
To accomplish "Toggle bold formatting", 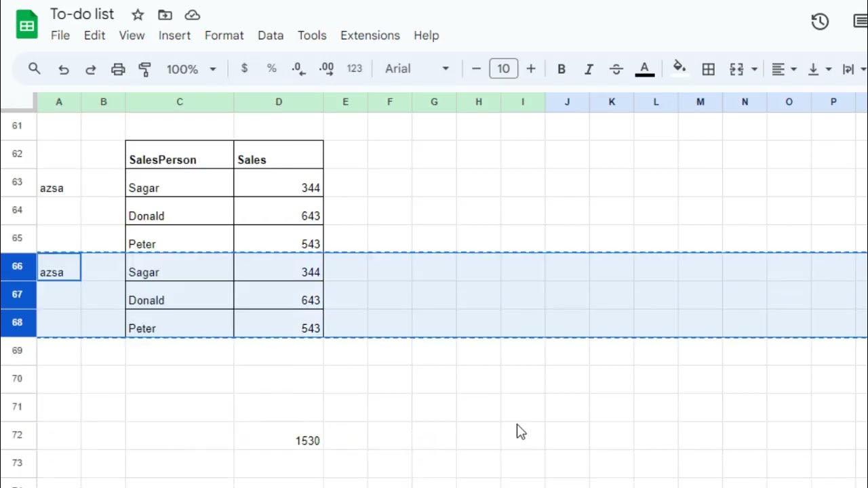I will pos(561,69).
